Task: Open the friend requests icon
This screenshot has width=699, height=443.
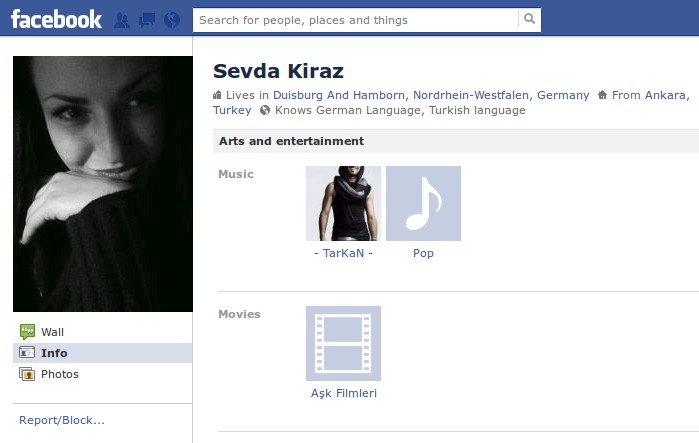Action: (x=121, y=20)
